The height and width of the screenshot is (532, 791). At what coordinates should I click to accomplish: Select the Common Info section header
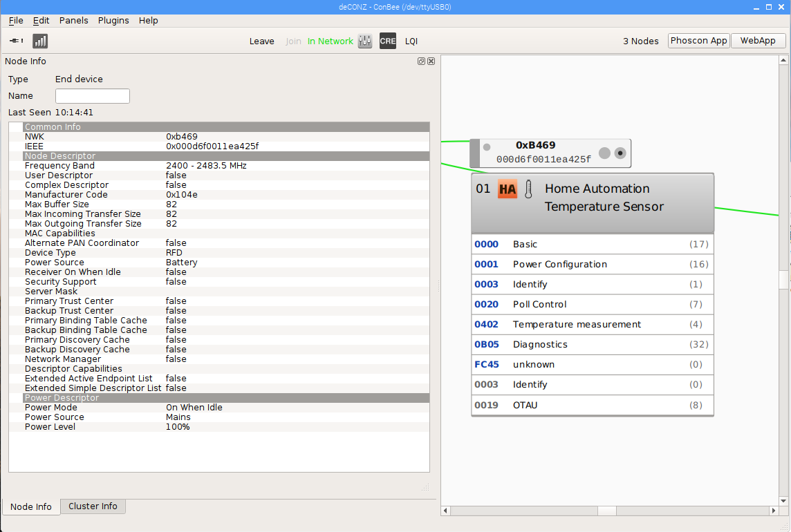(x=227, y=126)
